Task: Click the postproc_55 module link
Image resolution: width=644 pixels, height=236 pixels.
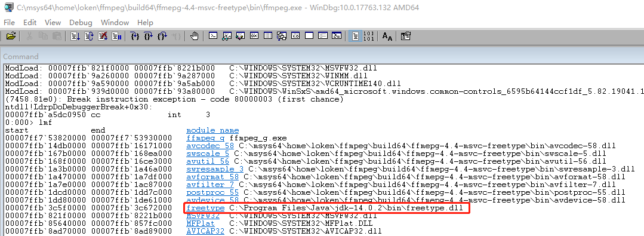Action: coord(212,192)
